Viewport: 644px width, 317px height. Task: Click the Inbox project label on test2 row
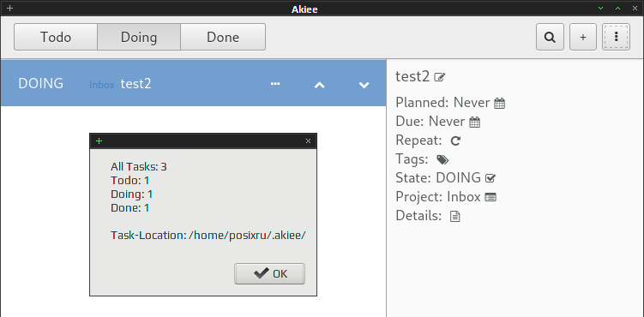[x=102, y=85]
